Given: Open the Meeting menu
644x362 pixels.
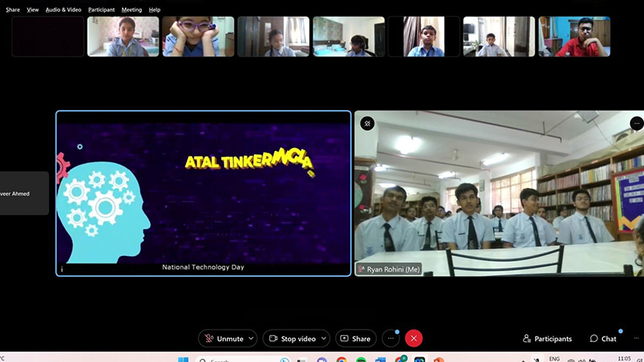Looking at the screenshot, I should pos(132,10).
